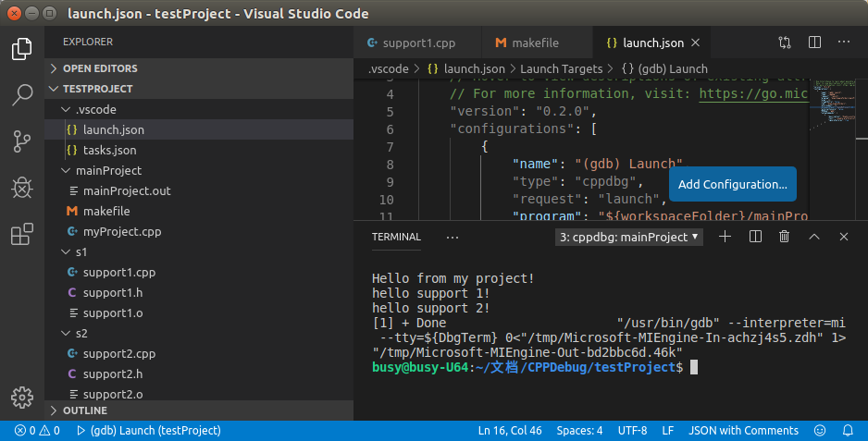The width and height of the screenshot is (868, 441).
Task: Change JSON with Comments language mode
Action: point(743,431)
